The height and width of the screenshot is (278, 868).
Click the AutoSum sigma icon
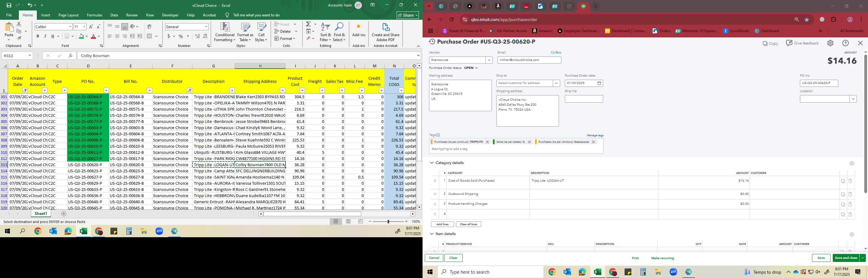point(308,24)
